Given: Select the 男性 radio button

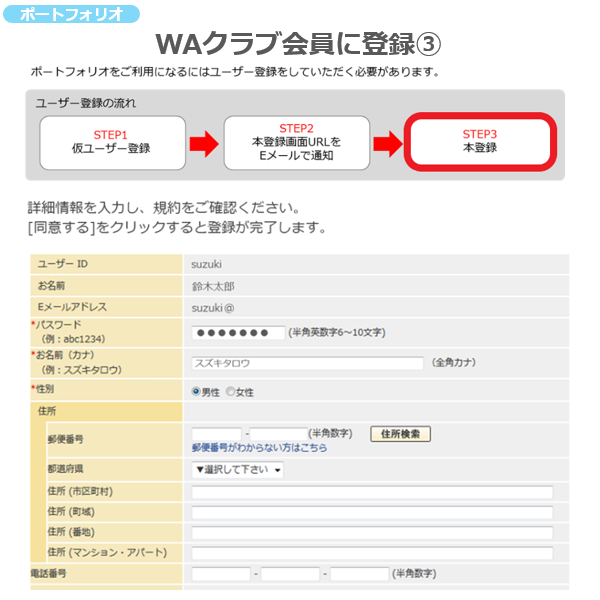Looking at the screenshot, I should 196,392.
